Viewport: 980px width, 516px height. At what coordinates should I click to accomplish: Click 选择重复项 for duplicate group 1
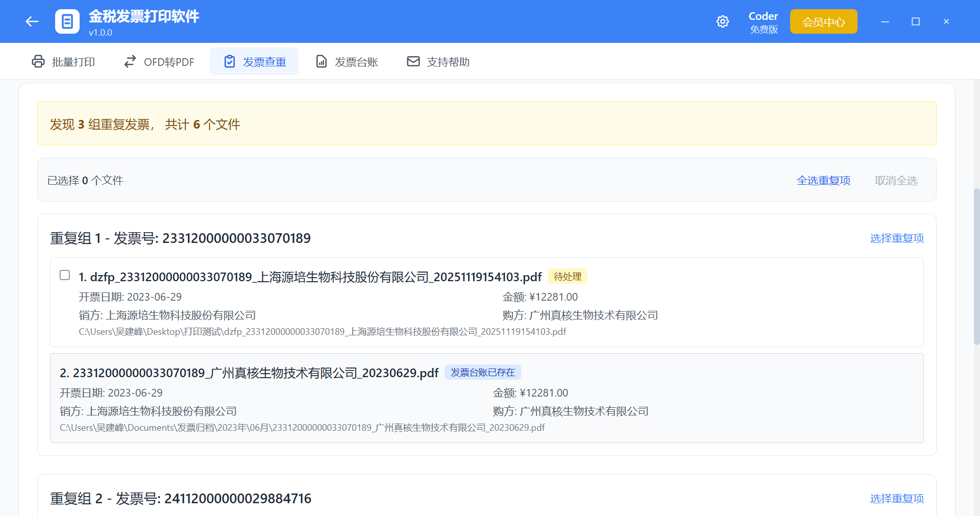pos(897,238)
